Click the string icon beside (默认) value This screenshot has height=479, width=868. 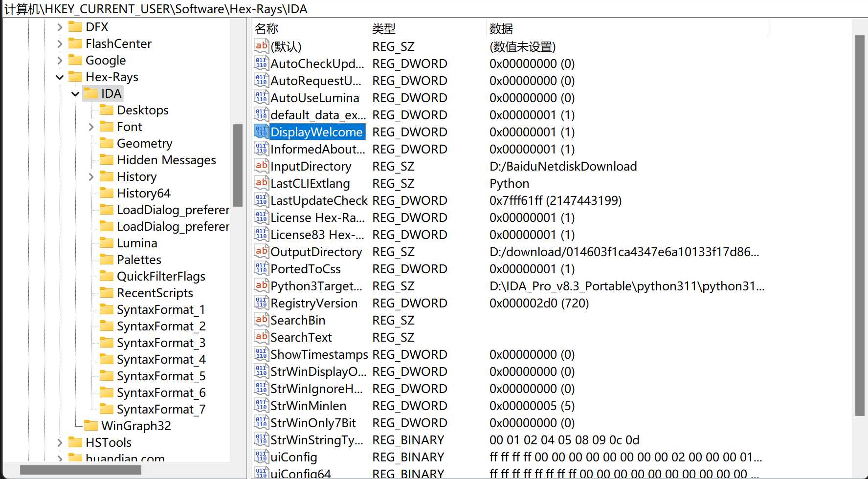pos(261,46)
